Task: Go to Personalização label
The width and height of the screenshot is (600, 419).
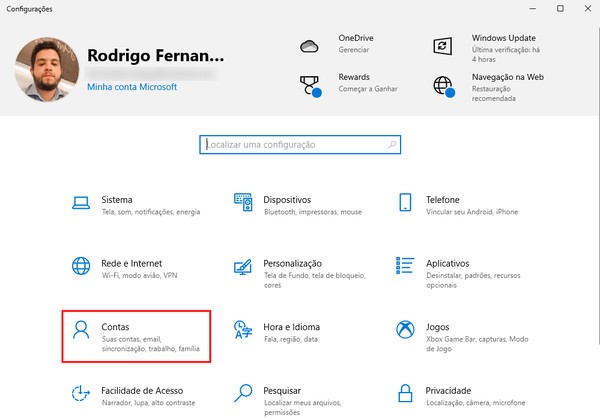Action: [292, 264]
